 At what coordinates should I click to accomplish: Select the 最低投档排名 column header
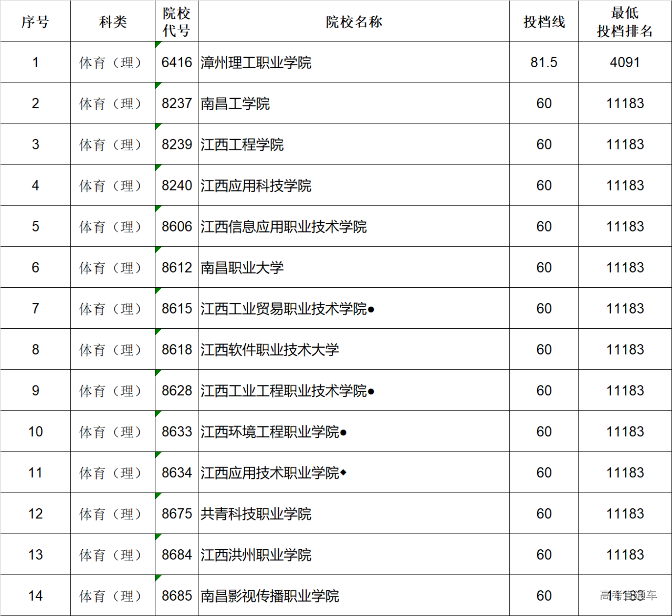[x=625, y=22]
